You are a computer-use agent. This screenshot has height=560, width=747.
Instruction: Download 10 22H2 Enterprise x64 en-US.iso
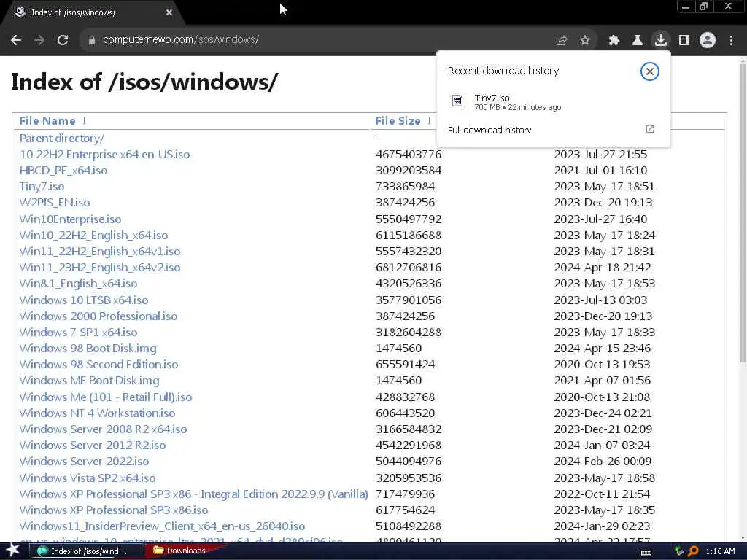104,155
